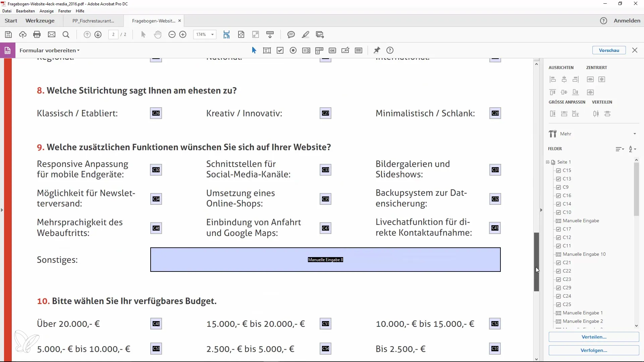Switch to PP_Fischrestaurant document tab
644x362 pixels.
tap(93, 21)
